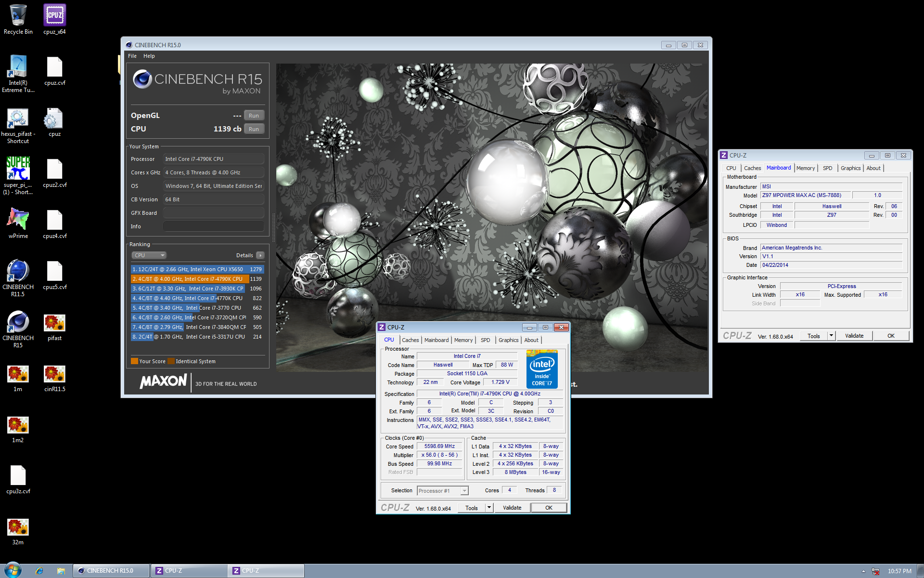Image resolution: width=924 pixels, height=578 pixels.
Task: Select the cpu3z.cvf file icon
Action: 18,479
